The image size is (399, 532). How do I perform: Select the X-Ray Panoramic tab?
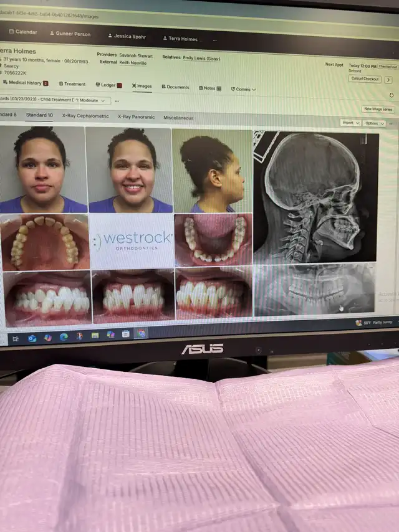tap(135, 116)
